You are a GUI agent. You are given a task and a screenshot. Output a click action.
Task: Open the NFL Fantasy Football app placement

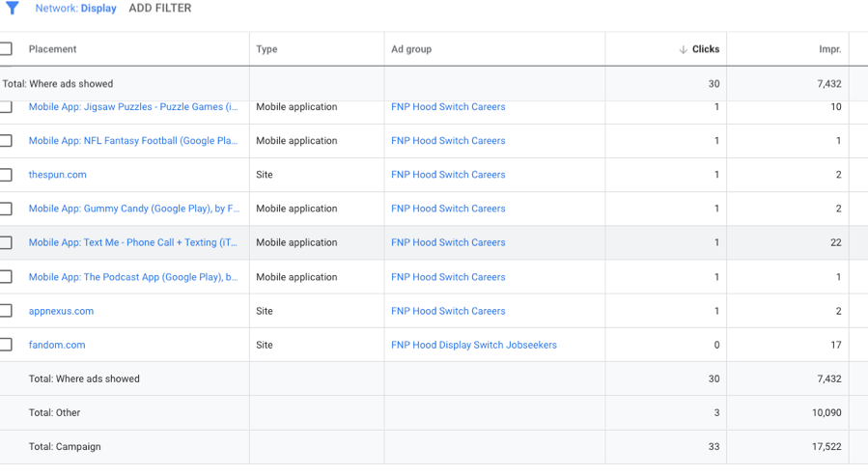(133, 141)
